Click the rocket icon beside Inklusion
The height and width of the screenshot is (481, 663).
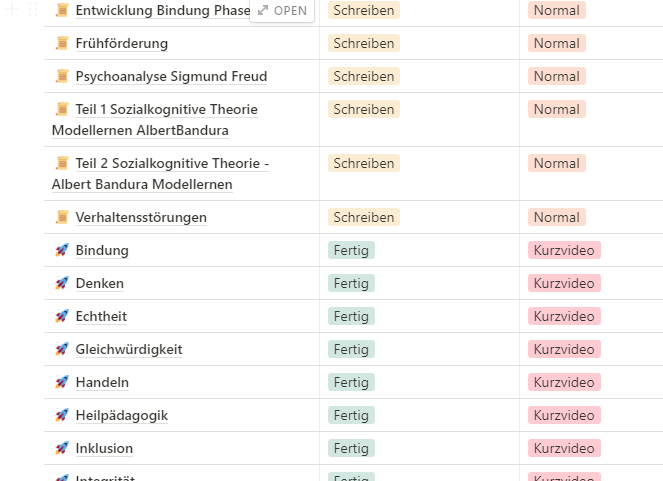click(62, 448)
